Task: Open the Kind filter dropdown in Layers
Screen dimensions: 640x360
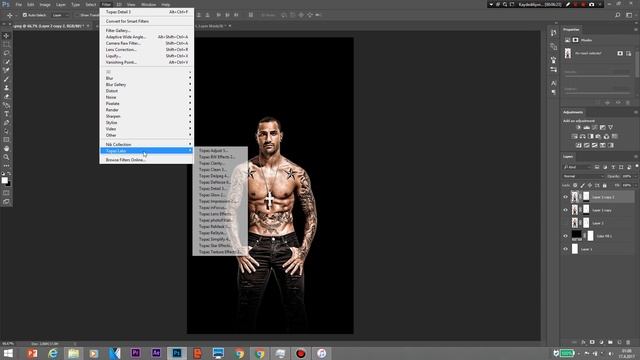Action: click(x=577, y=167)
